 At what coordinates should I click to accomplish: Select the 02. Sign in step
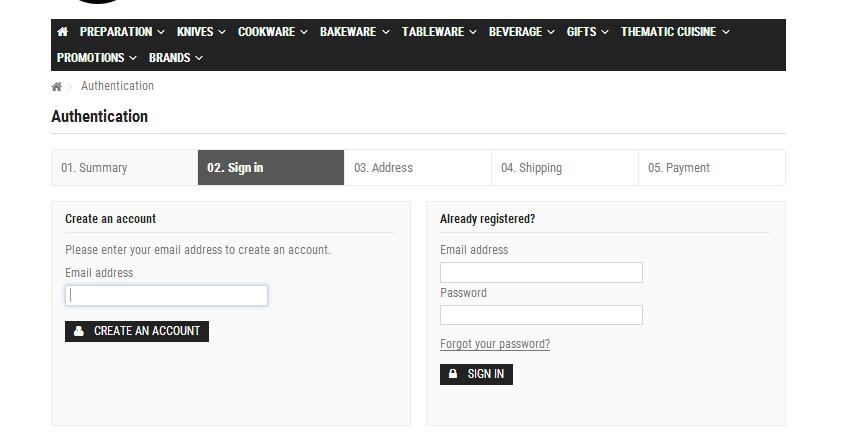271,168
